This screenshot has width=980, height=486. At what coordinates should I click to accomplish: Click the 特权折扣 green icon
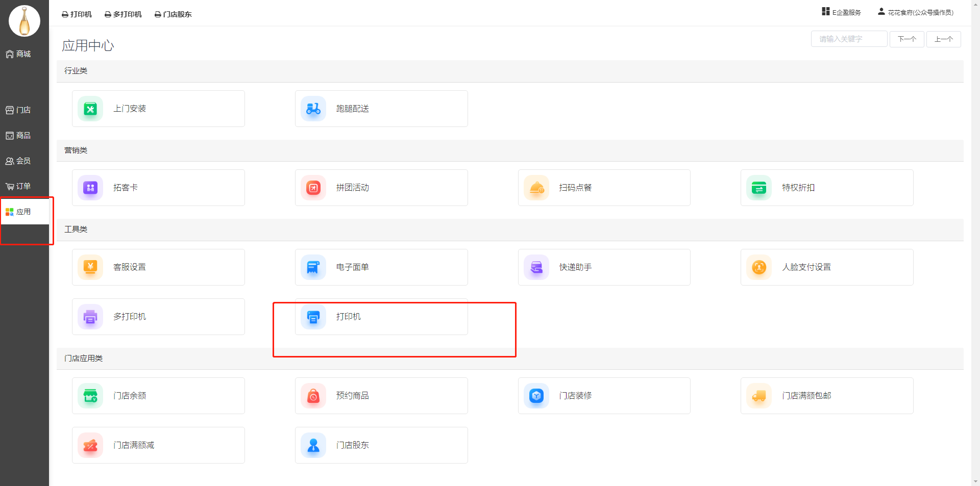[x=758, y=188]
